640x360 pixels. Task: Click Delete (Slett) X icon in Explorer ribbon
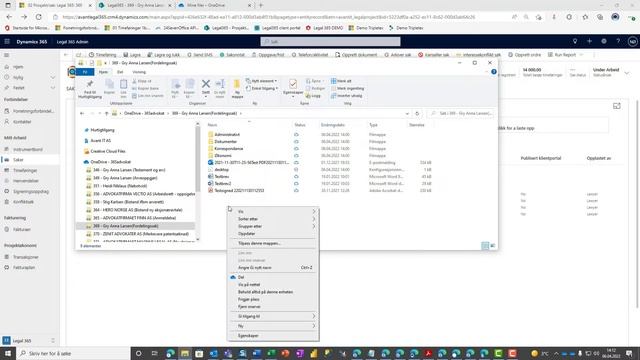pyautogui.click(x=206, y=84)
